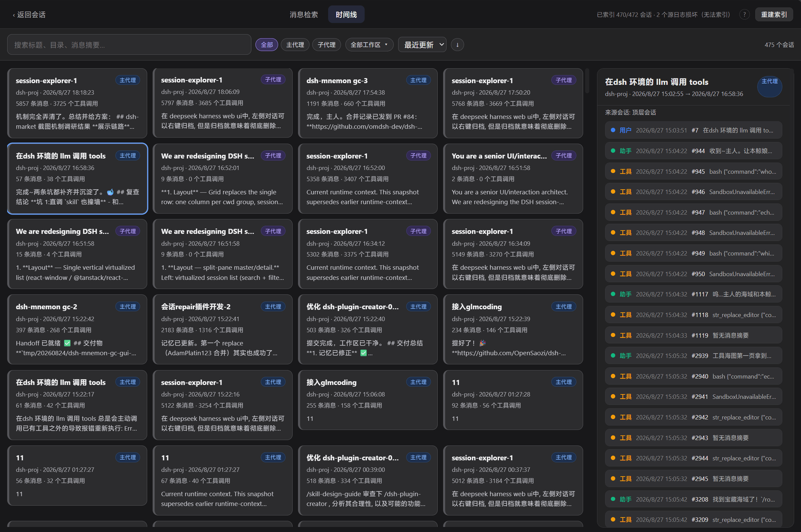Filter sessions by 子代理 chip

(327, 45)
